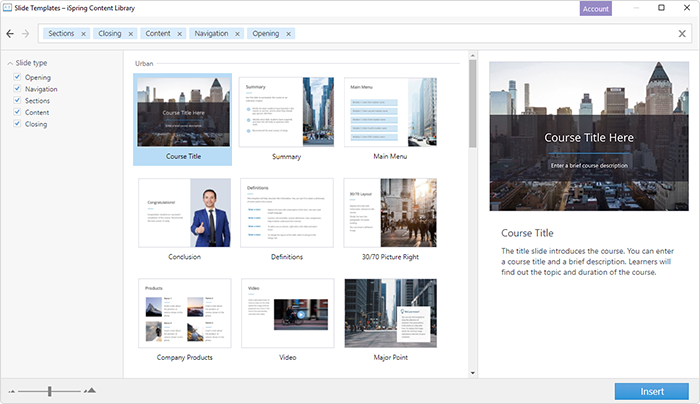Click the Course Title heading in details pane
Viewport: 700px width, 404px height.
tap(527, 233)
